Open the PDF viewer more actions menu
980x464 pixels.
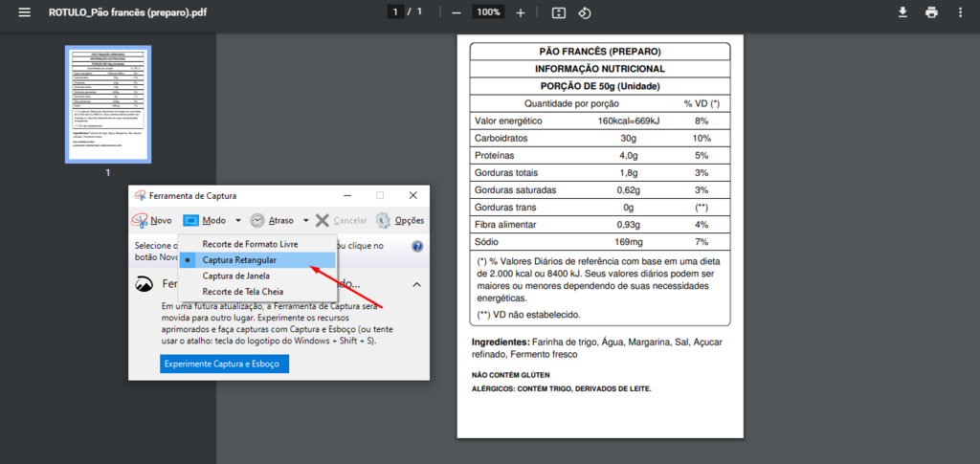click(961, 12)
